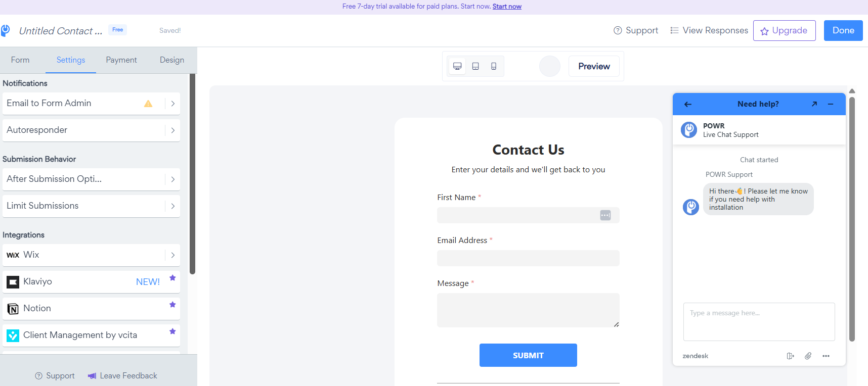
Task: Switch to mobile phone preview mode
Action: coord(494,66)
